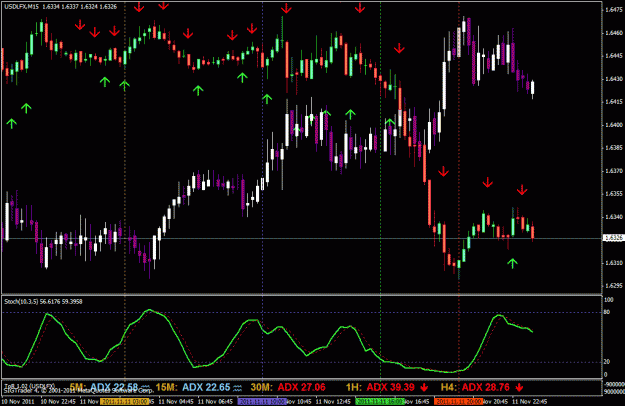Click the red down arrow beside 1H ADX
The height and width of the screenshot is (406, 625).
(x=424, y=387)
